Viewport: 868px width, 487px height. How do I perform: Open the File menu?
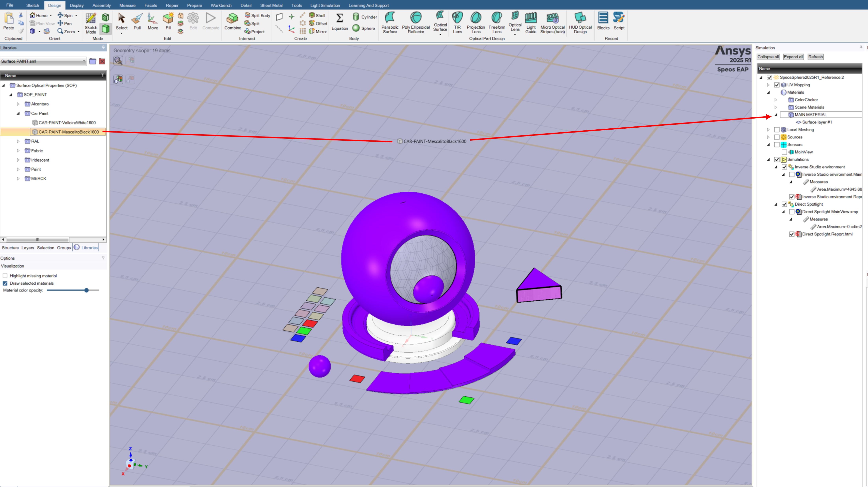(10, 5)
